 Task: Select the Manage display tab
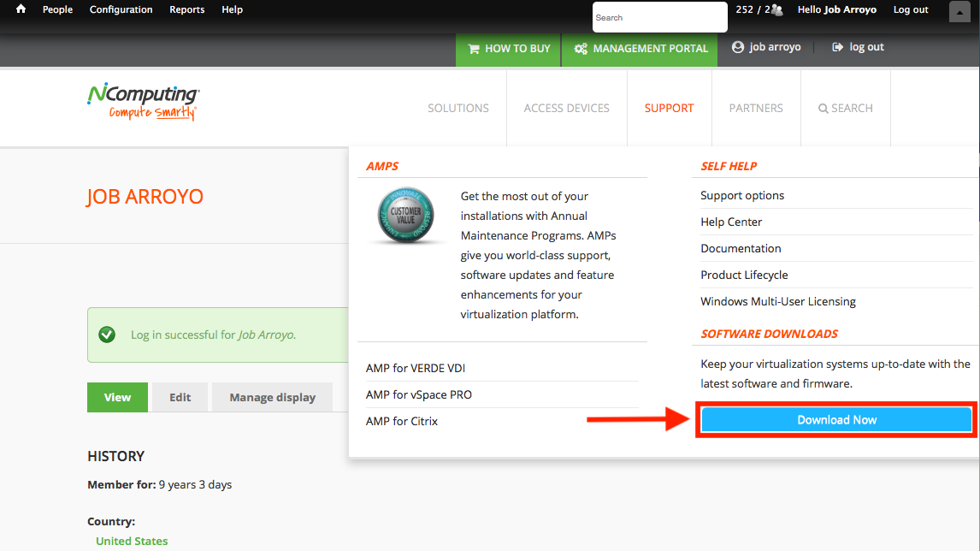tap(272, 397)
